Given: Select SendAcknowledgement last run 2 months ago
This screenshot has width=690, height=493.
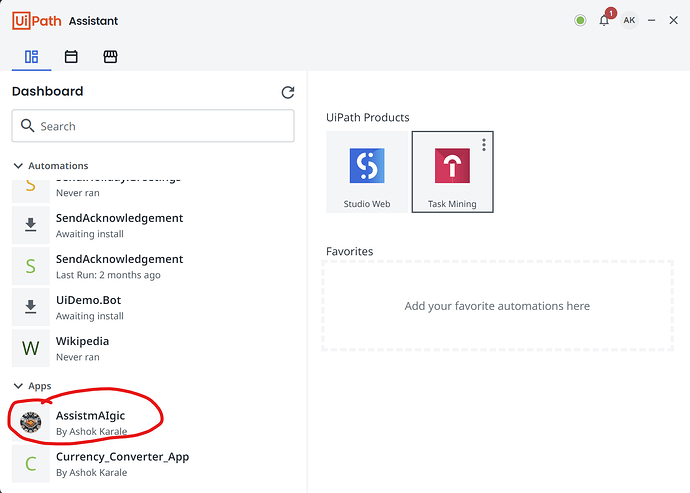Looking at the screenshot, I should tap(120, 266).
